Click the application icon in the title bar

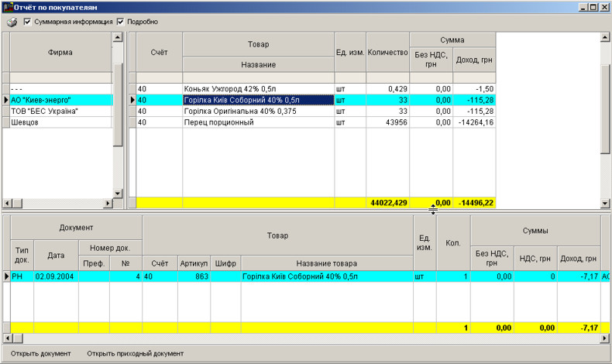tap(8, 7)
